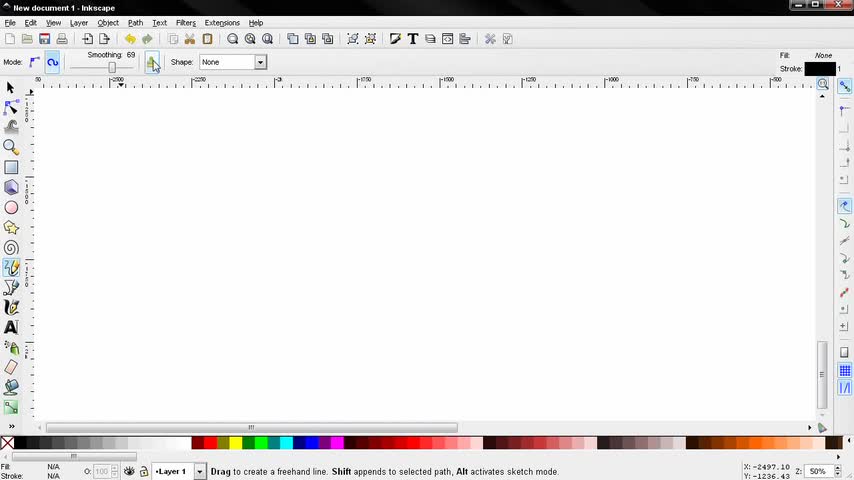Open the XML editor icon

pos(447,39)
